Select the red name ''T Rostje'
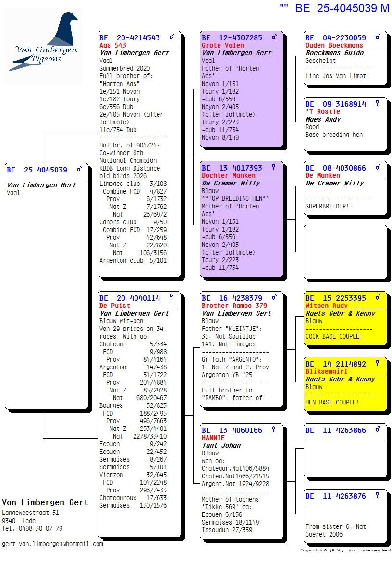Image resolution: width=392 pixels, height=563 pixels. point(322,111)
